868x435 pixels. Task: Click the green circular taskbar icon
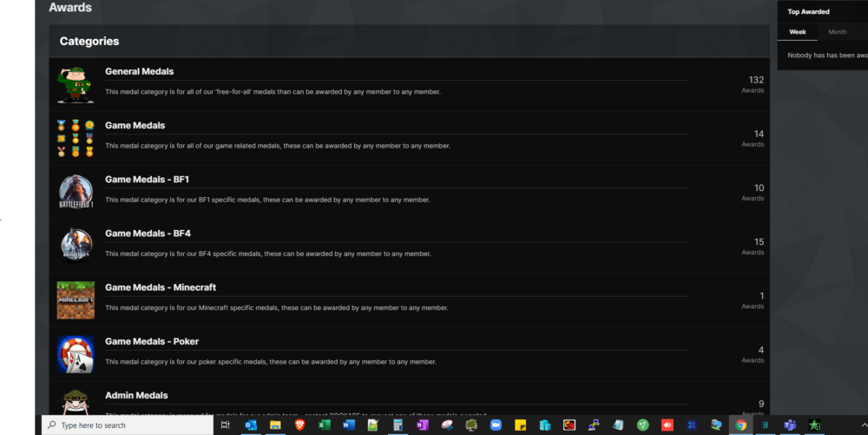point(642,425)
